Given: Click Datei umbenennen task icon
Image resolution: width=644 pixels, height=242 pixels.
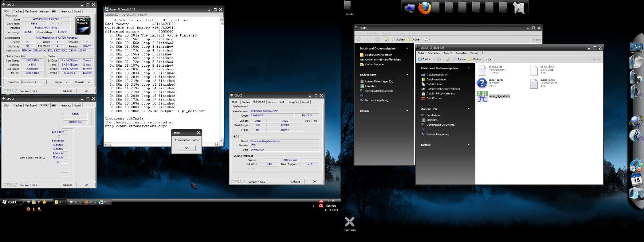Looking at the screenshot, I should tap(423, 74).
